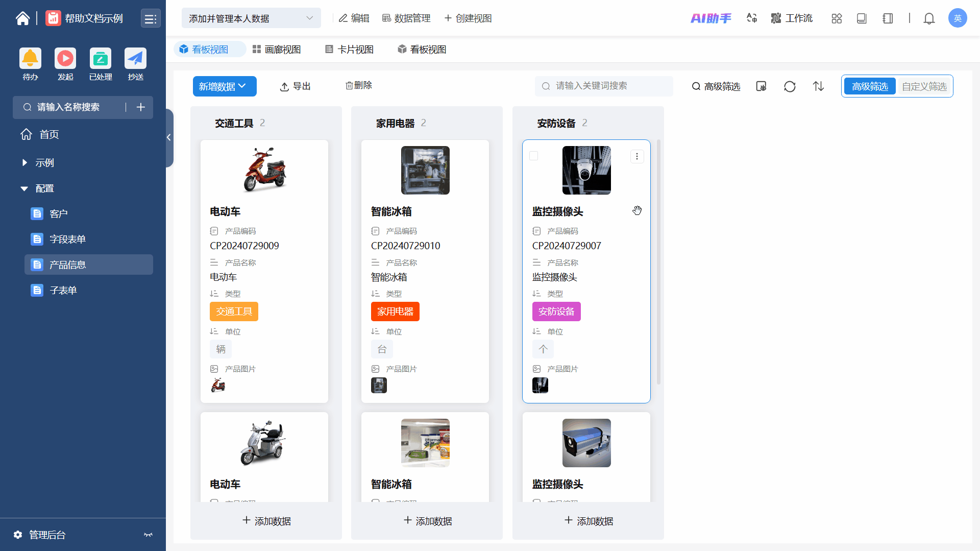The height and width of the screenshot is (551, 980).
Task: Go to the home house icon
Action: point(22,18)
